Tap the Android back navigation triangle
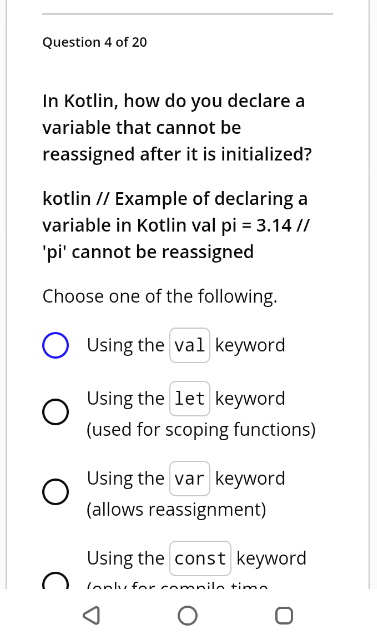The height and width of the screenshot is (641, 377). 92,615
